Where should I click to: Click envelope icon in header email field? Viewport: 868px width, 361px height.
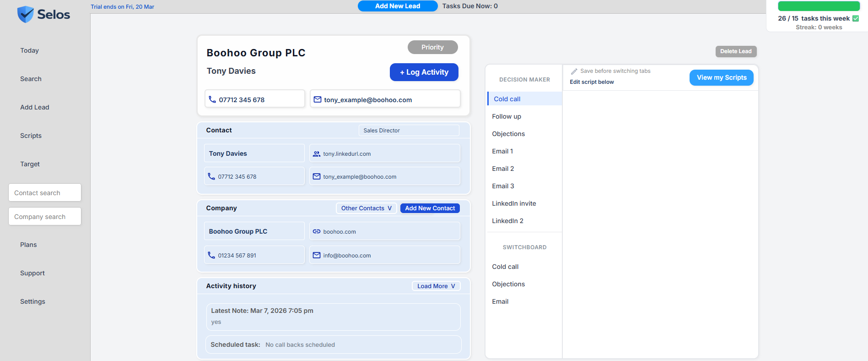[318, 99]
